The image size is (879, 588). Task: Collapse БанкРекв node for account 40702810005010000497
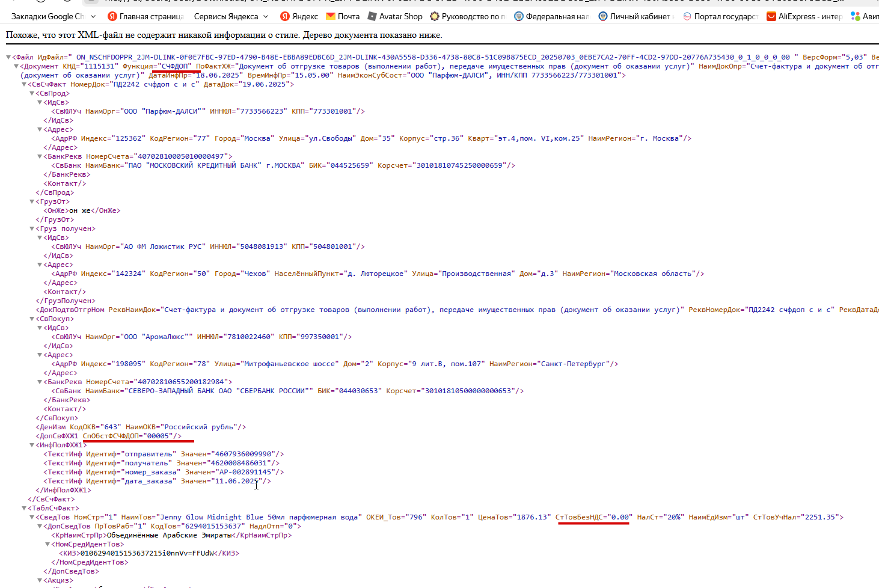(40, 157)
